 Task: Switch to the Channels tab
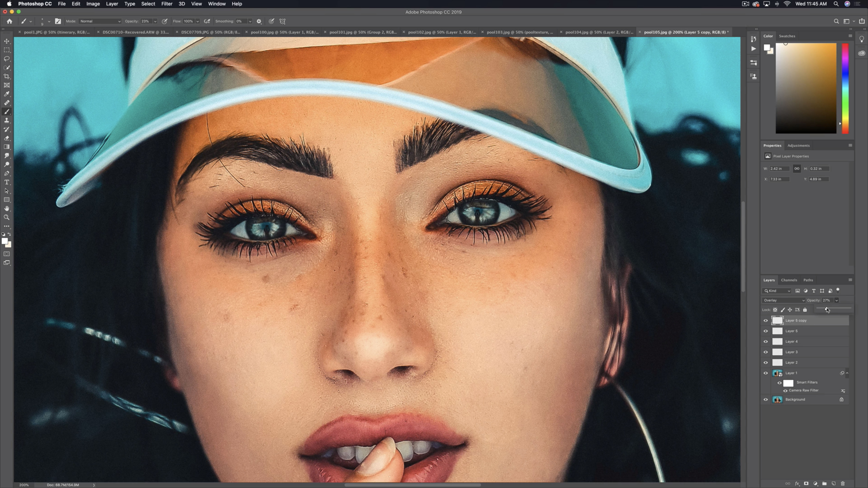pos(789,280)
